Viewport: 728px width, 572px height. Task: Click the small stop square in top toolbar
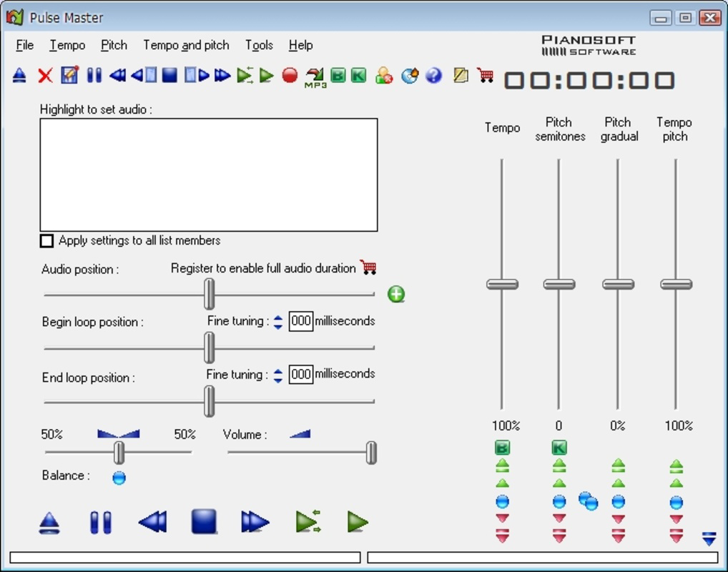pyautogui.click(x=169, y=75)
